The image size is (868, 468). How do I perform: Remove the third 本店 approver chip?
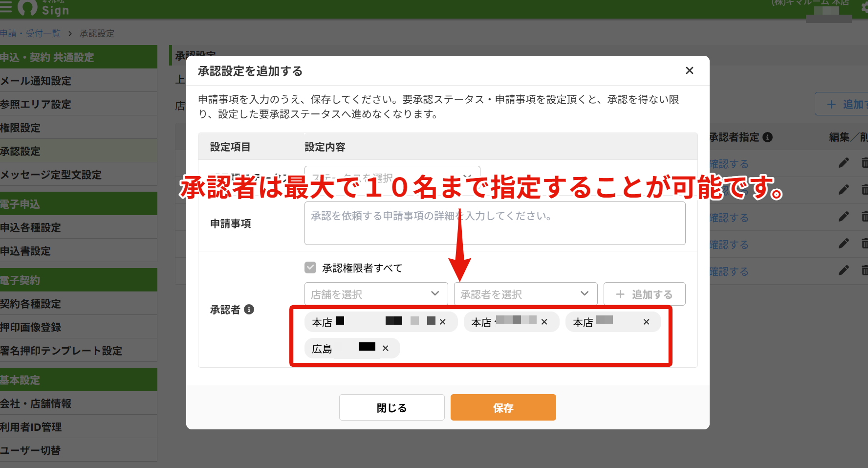(x=646, y=322)
